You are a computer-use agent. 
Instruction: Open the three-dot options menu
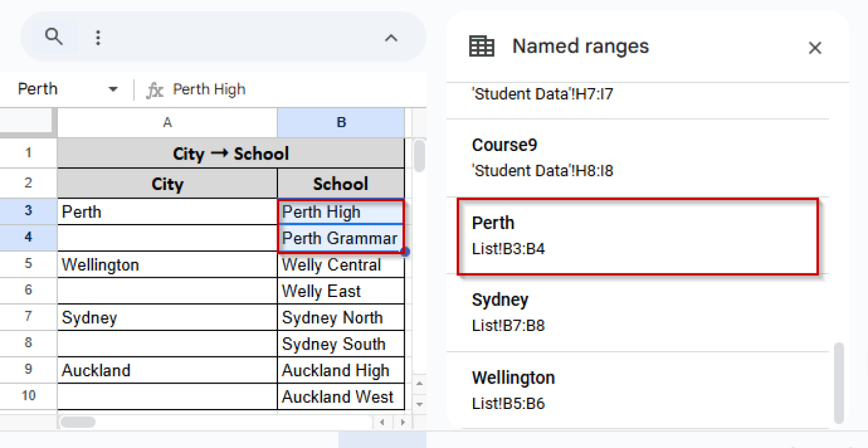coord(98,36)
